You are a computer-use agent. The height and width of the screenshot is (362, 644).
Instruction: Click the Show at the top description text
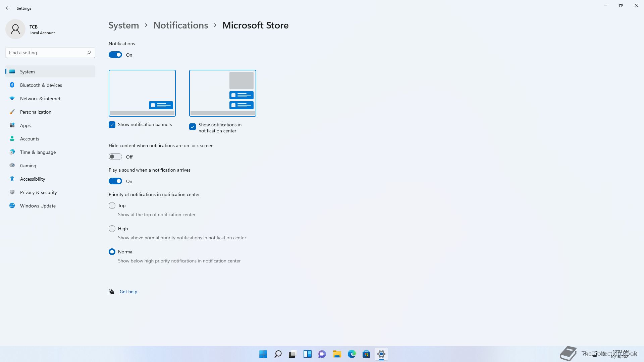point(157,215)
